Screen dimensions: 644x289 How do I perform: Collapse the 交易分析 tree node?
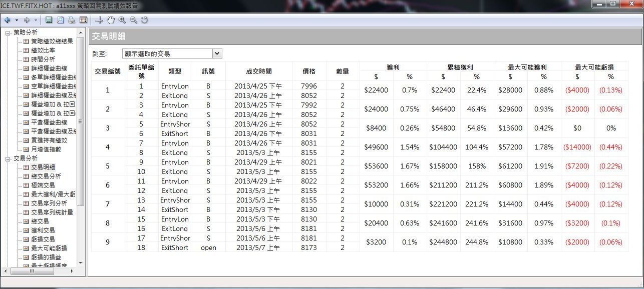coord(8,158)
